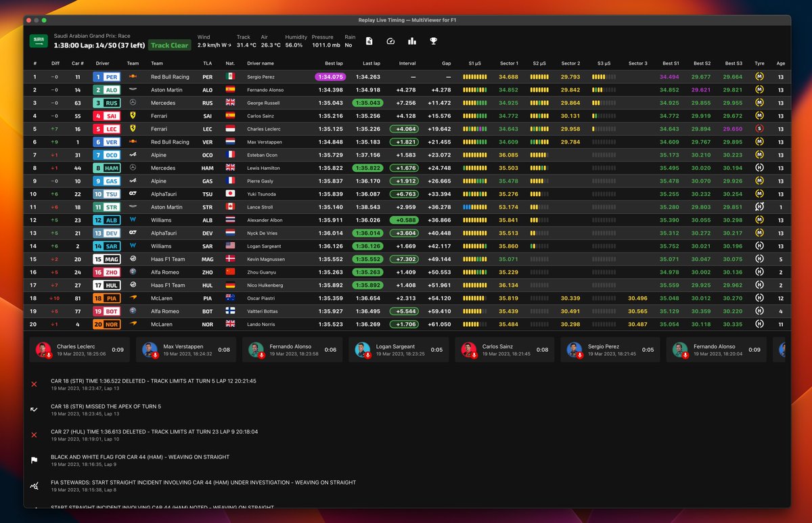Click Leclerc interval +4.064
The width and height of the screenshot is (812, 523).
coord(405,129)
